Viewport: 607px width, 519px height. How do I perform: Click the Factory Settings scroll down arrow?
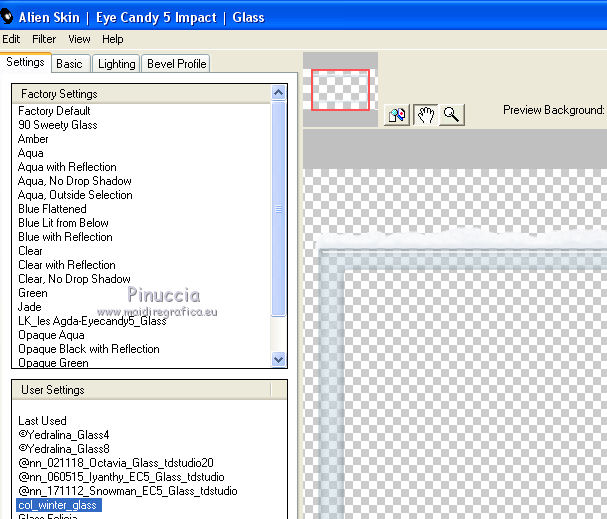(x=279, y=359)
